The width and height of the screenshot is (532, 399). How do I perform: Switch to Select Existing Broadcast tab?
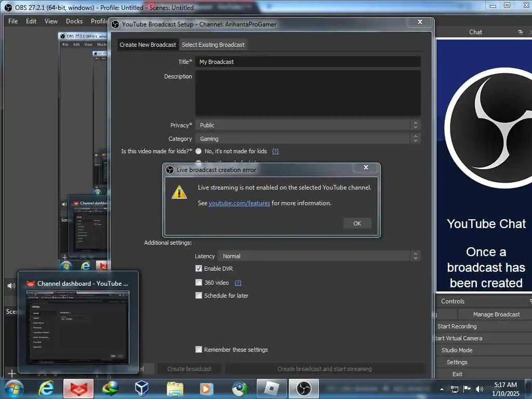click(213, 45)
